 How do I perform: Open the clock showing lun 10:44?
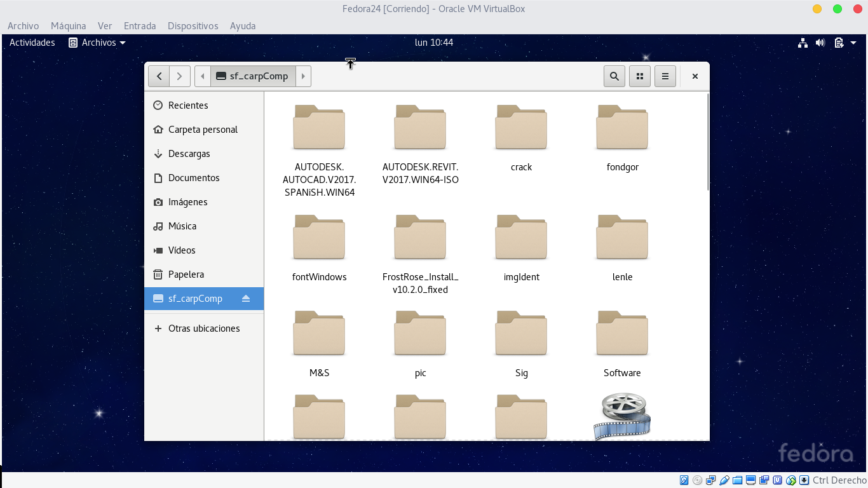click(x=434, y=43)
